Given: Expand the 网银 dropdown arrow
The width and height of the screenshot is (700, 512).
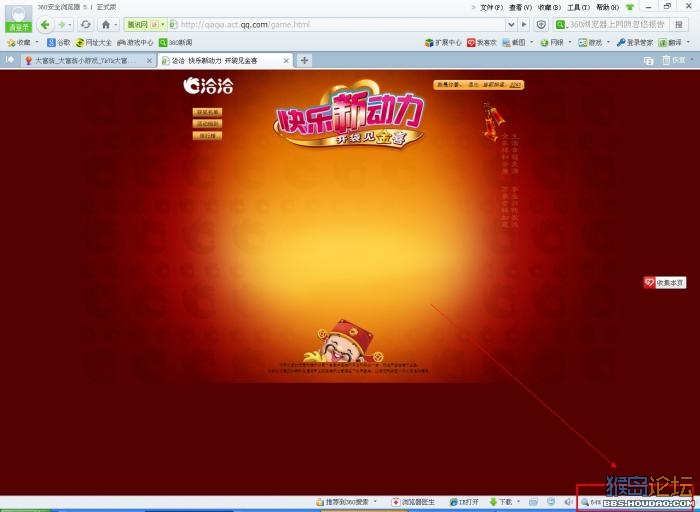Looking at the screenshot, I should coord(570,42).
